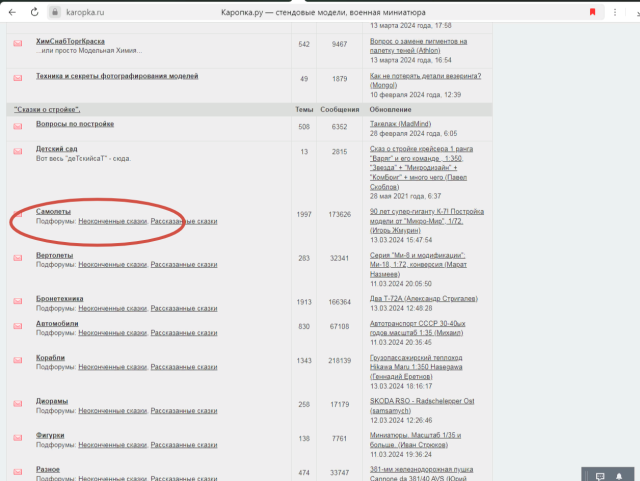Go to Неоконченные сказки under Автомобили
Image resolution: width=640 pixels, height=481 pixels.
(x=112, y=337)
